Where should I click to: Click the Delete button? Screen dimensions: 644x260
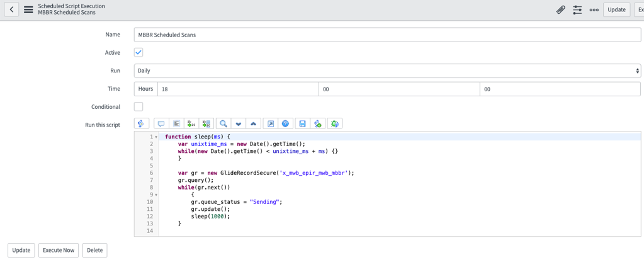click(95, 250)
